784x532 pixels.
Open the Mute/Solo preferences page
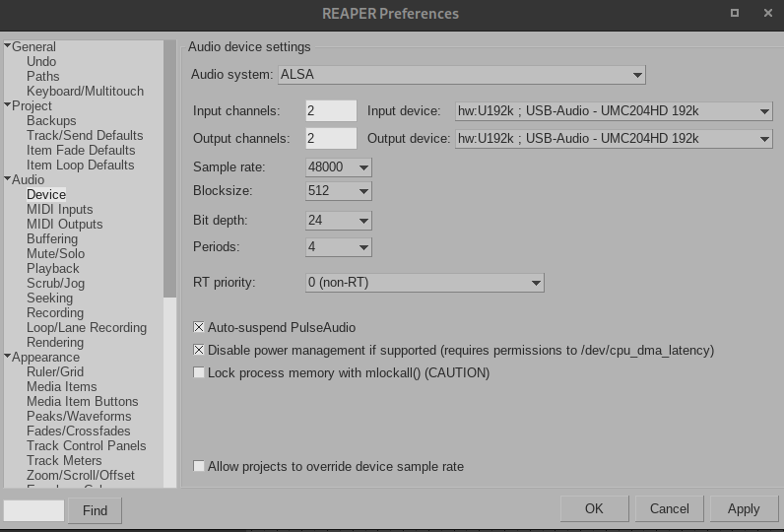coord(56,253)
